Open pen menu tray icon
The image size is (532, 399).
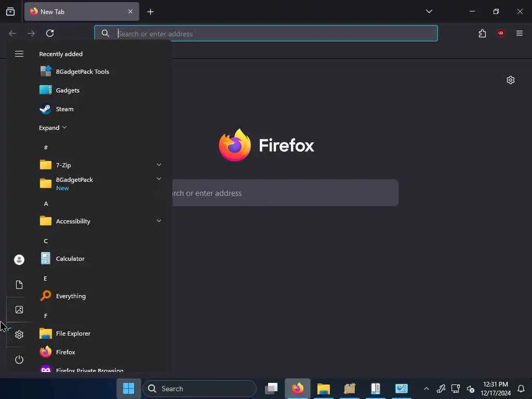point(441,389)
